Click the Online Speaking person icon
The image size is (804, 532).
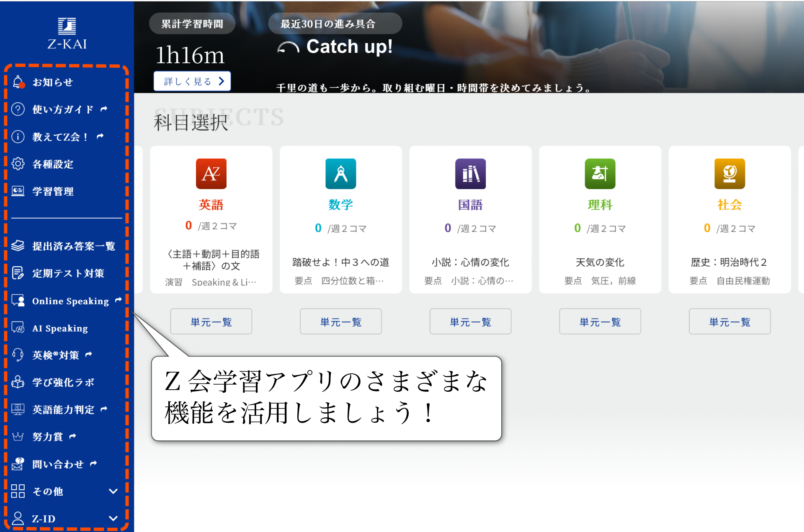[x=18, y=301]
